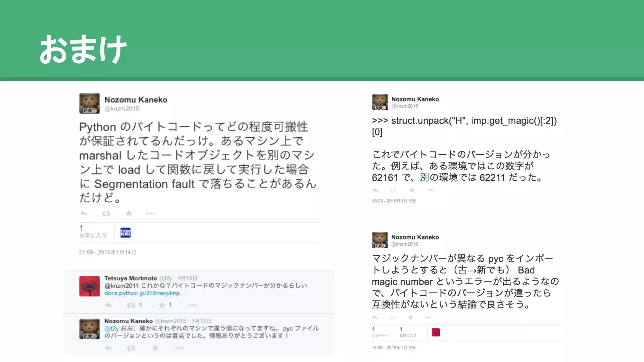The width and height of the screenshot is (644, 362).
Task: Open more options on Tetsuya Morimoto's tweet
Action: pos(193,305)
